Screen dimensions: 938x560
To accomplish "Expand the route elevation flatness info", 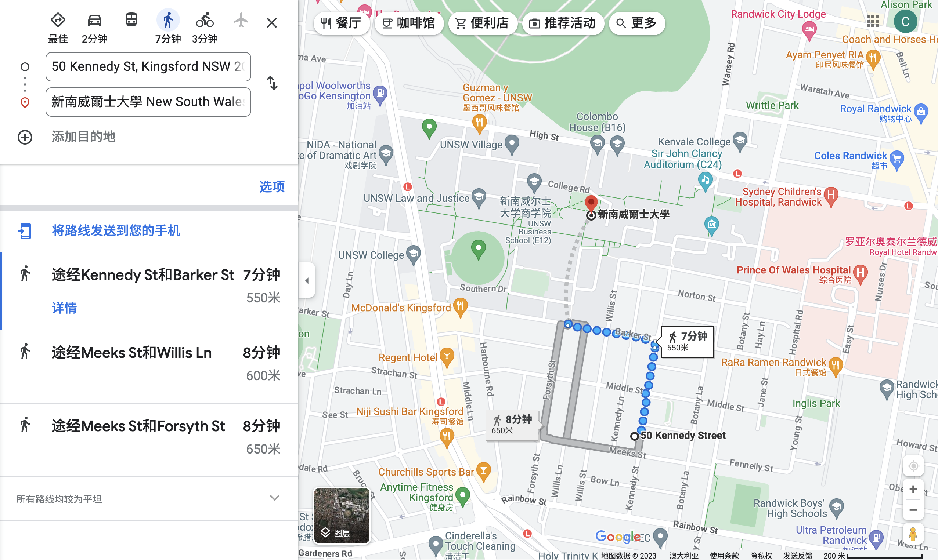I will [274, 498].
